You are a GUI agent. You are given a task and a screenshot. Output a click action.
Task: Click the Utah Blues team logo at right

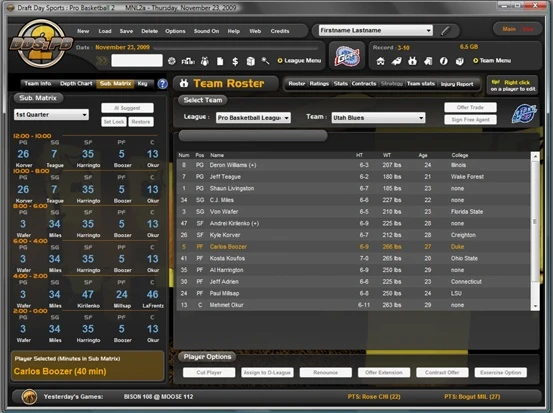[524, 114]
